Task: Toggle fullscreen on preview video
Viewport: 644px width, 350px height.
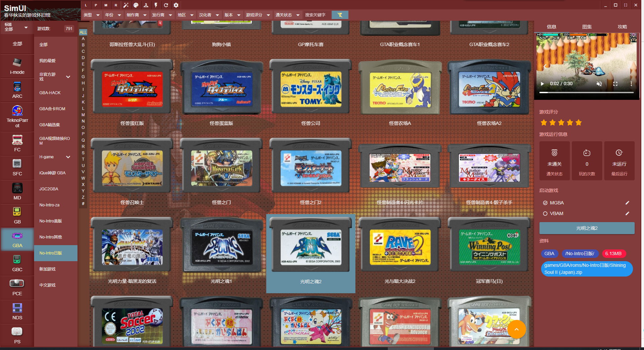Action: (x=615, y=84)
